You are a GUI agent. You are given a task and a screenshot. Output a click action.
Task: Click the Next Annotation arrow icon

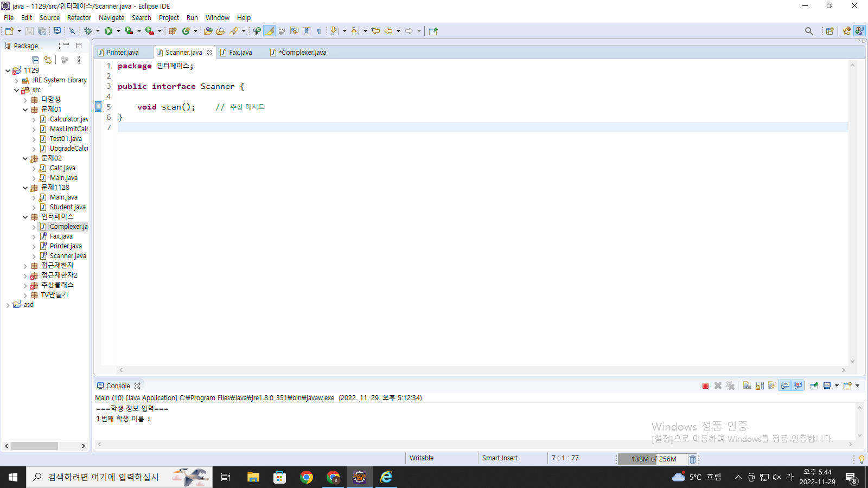tap(335, 31)
